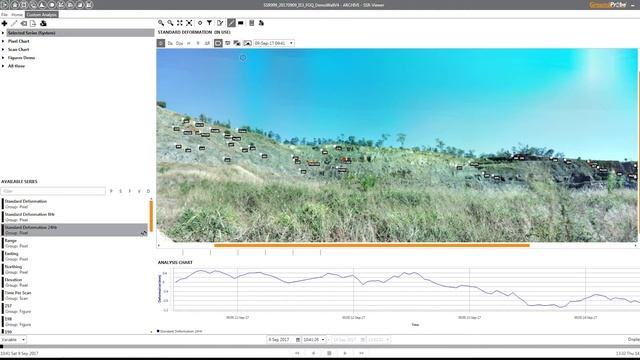640x360 pixels.
Task: Click the second magnifier zoom icon above image
Action: click(x=170, y=23)
